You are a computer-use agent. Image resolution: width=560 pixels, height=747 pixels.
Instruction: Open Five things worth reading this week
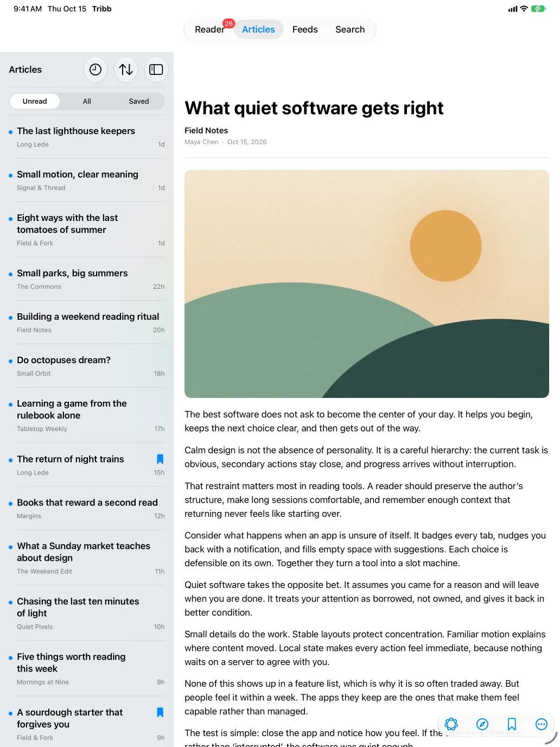click(x=87, y=668)
